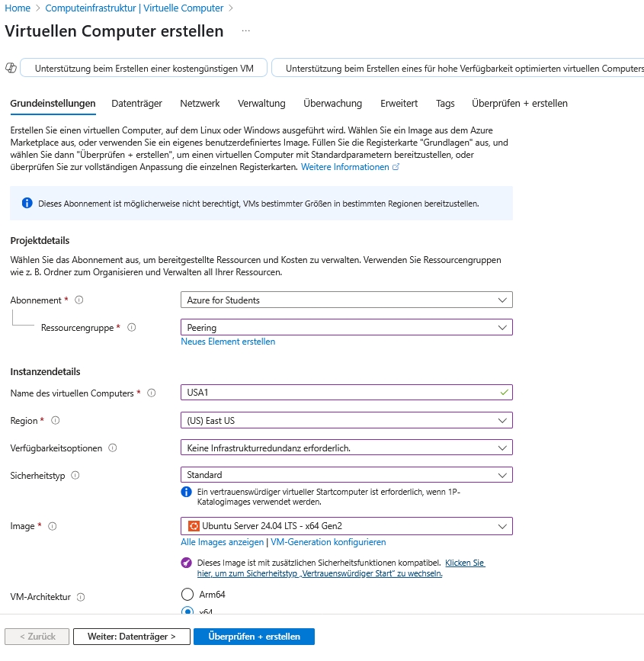This screenshot has height=661, width=644.
Task: Select the Arm64 architecture radio button
Action: point(187,595)
